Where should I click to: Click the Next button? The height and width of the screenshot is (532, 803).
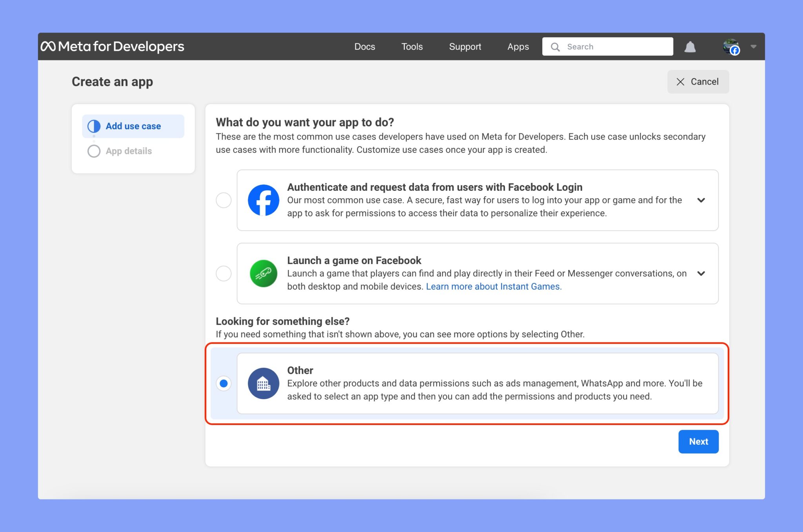698,442
